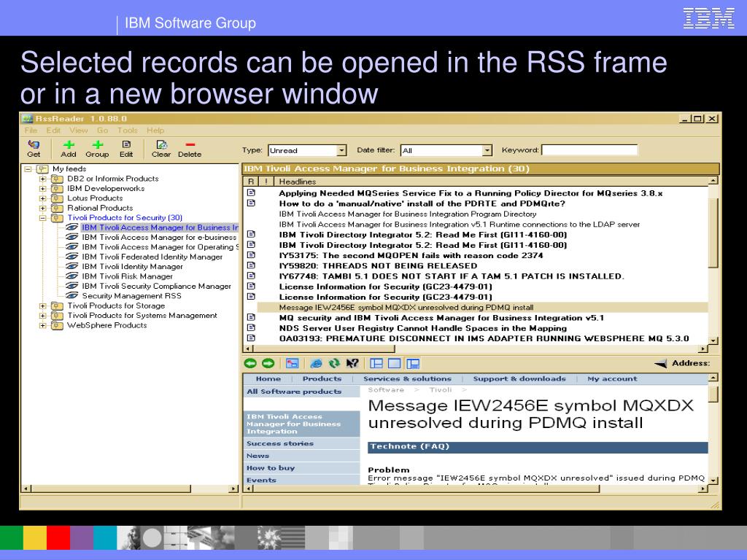Image resolution: width=747 pixels, height=560 pixels.
Task: Collapse the My feeds root node
Action: pyautogui.click(x=28, y=168)
